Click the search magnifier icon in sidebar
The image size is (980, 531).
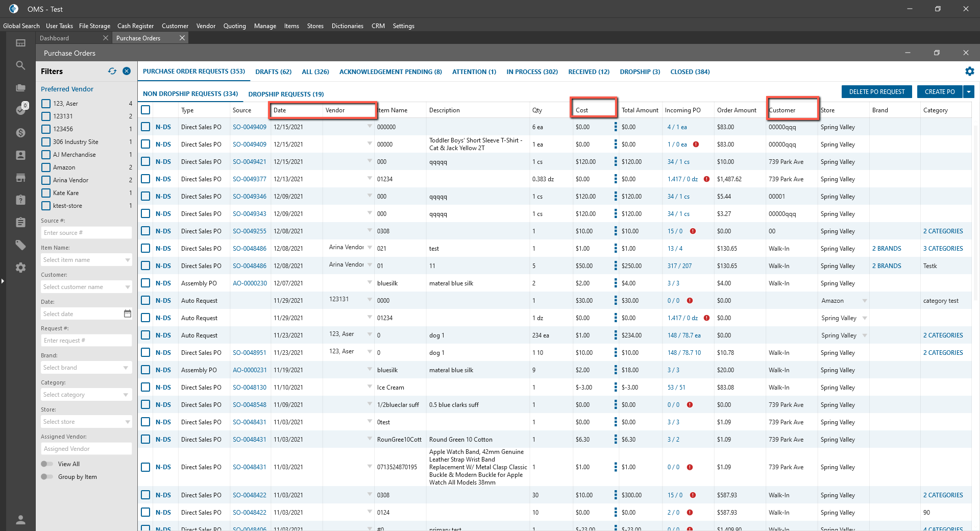click(x=20, y=65)
